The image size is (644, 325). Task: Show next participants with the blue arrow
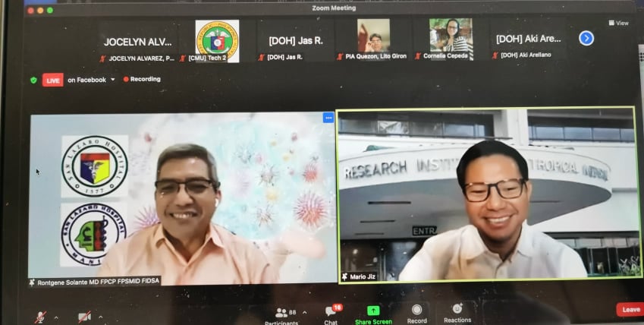pyautogui.click(x=586, y=38)
